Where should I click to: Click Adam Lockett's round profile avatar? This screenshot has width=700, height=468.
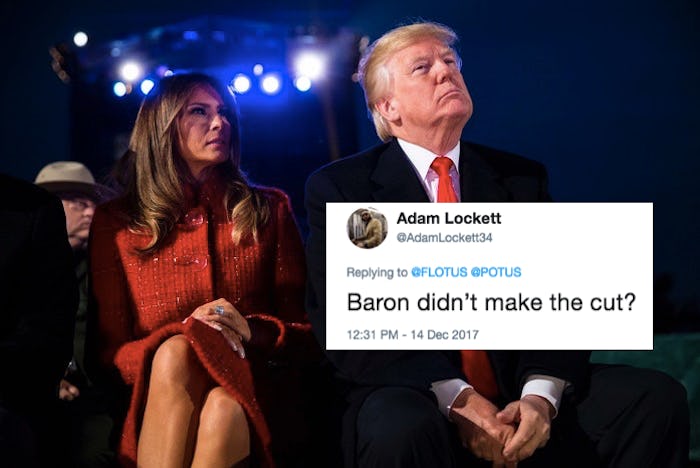tap(367, 228)
